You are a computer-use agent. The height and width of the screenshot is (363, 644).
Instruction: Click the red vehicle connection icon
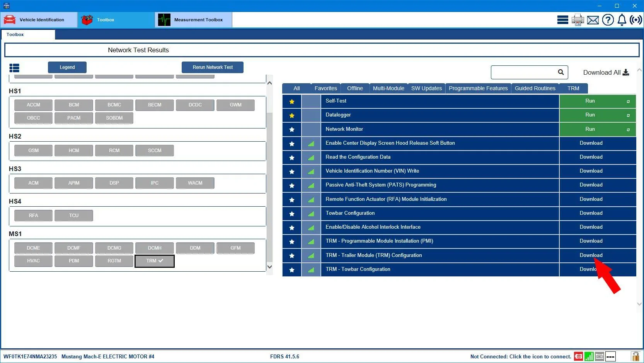tap(578, 356)
